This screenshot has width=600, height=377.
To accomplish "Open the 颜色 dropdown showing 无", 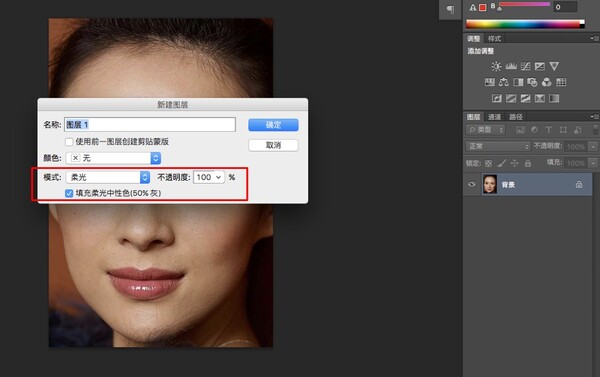I will (113, 158).
